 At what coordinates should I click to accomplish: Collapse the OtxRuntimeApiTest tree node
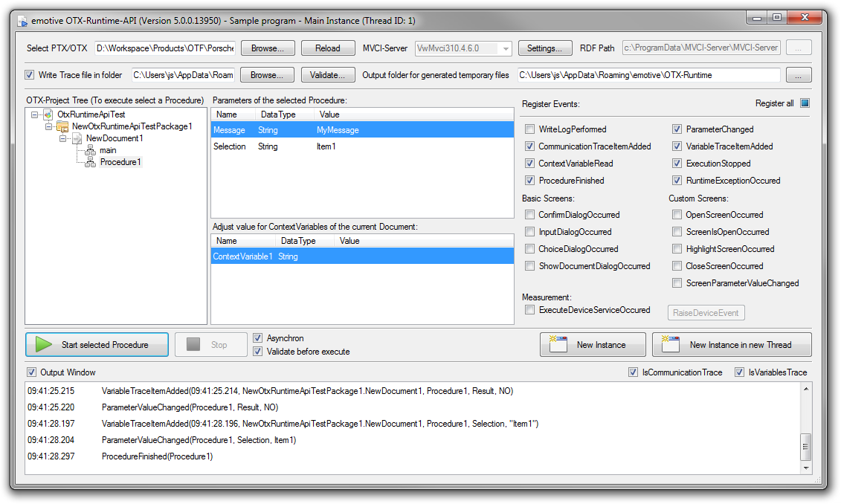tap(35, 115)
